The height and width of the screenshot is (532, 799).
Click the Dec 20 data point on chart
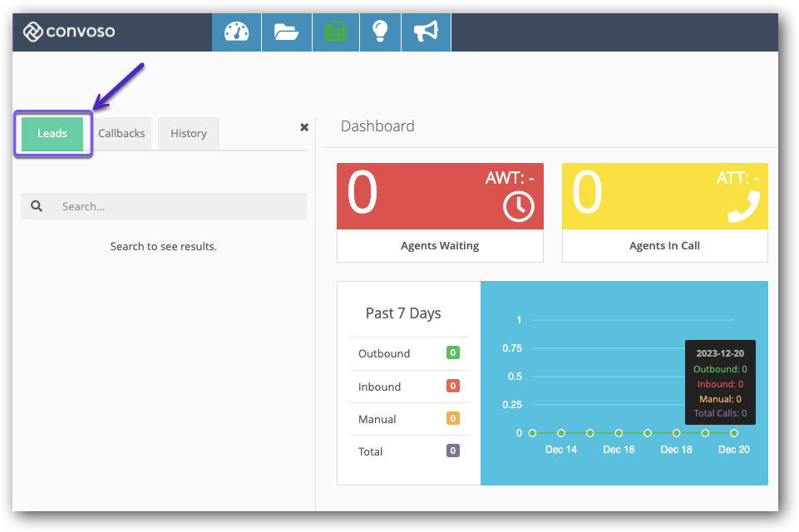point(734,433)
